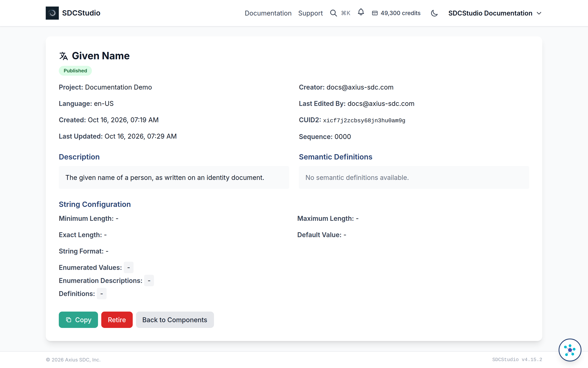Click the creator email docs@axius-sdc.com
The height and width of the screenshot is (368, 588).
click(360, 87)
